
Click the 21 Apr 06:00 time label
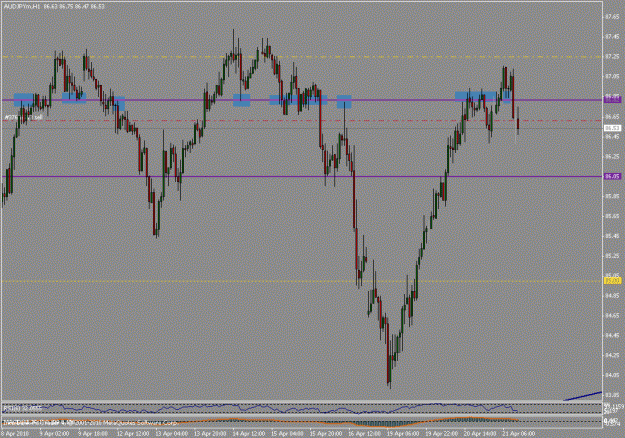pyautogui.click(x=519, y=434)
